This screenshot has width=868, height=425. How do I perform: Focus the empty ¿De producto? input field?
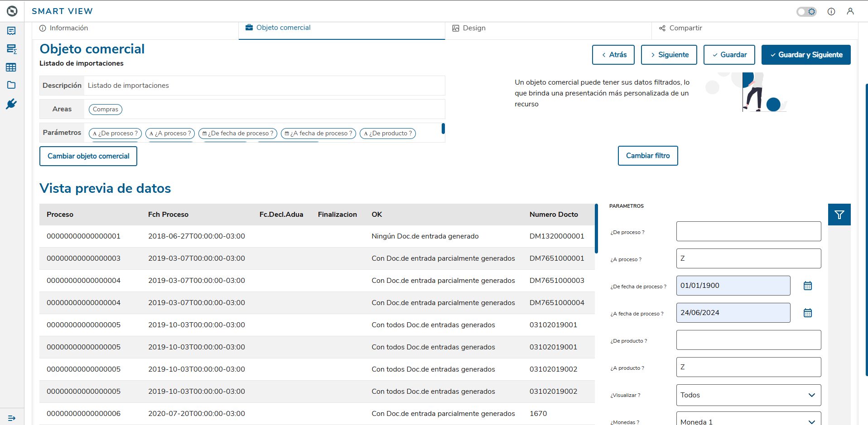coord(749,340)
